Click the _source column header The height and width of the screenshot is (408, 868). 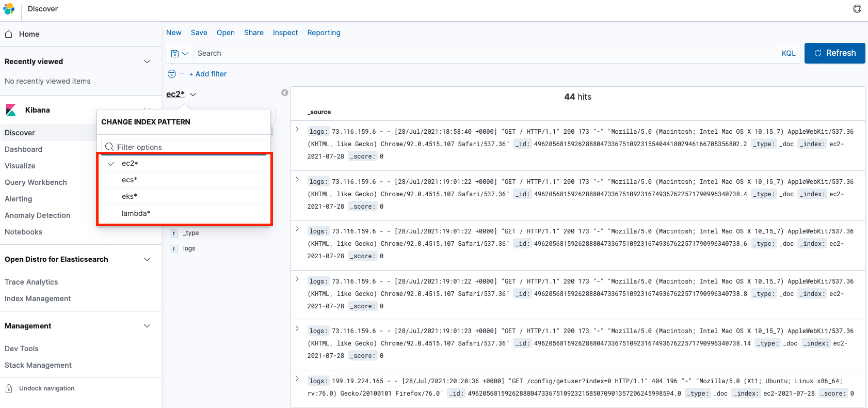tap(319, 112)
